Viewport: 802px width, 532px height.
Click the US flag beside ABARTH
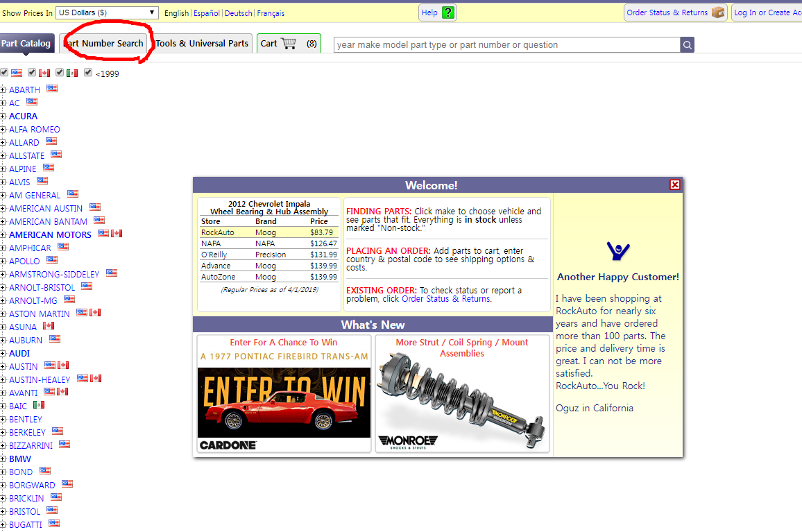tap(52, 89)
